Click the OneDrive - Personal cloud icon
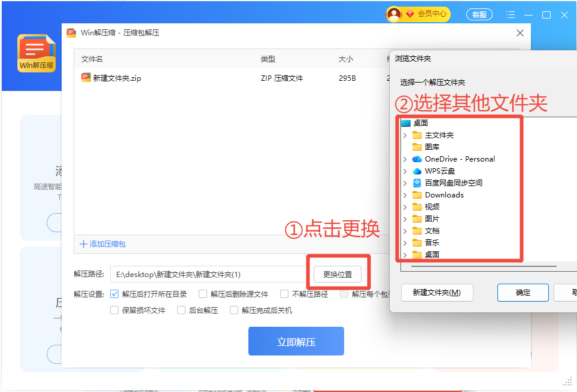This screenshot has height=392, width=577. (x=417, y=159)
